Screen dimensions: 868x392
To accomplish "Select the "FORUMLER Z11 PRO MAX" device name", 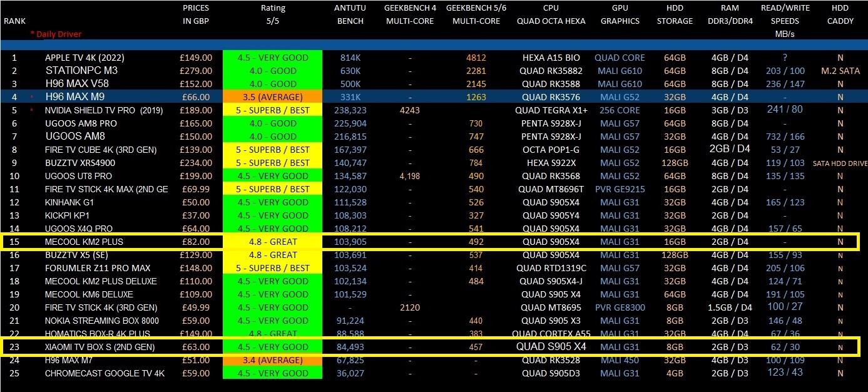I will (96, 268).
